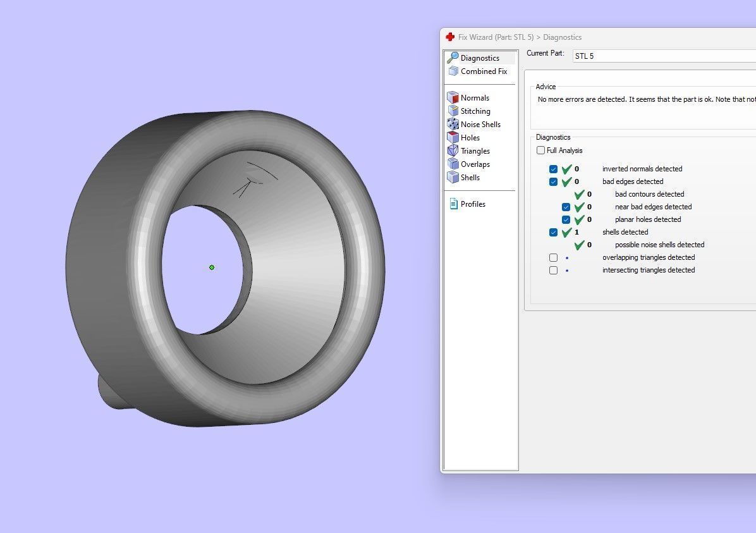Screen dimensions: 756x533
Task: Click the 'possible noise shells detected' text
Action: (x=659, y=245)
